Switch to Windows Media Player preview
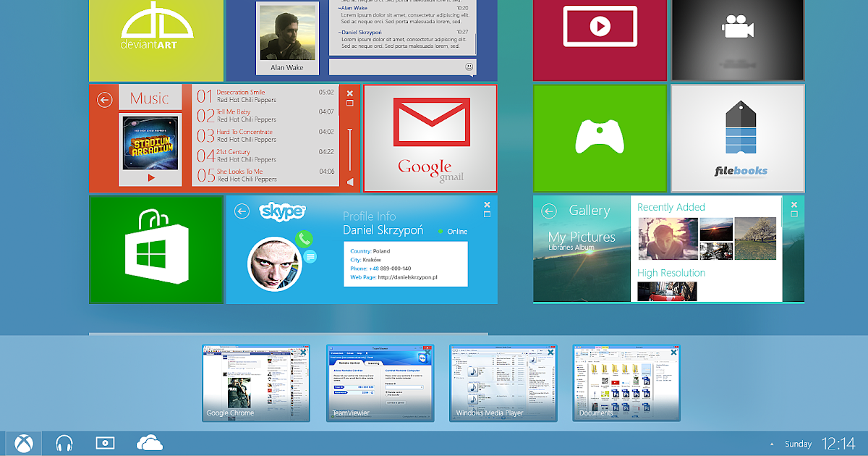This screenshot has height=456, width=868. click(503, 383)
